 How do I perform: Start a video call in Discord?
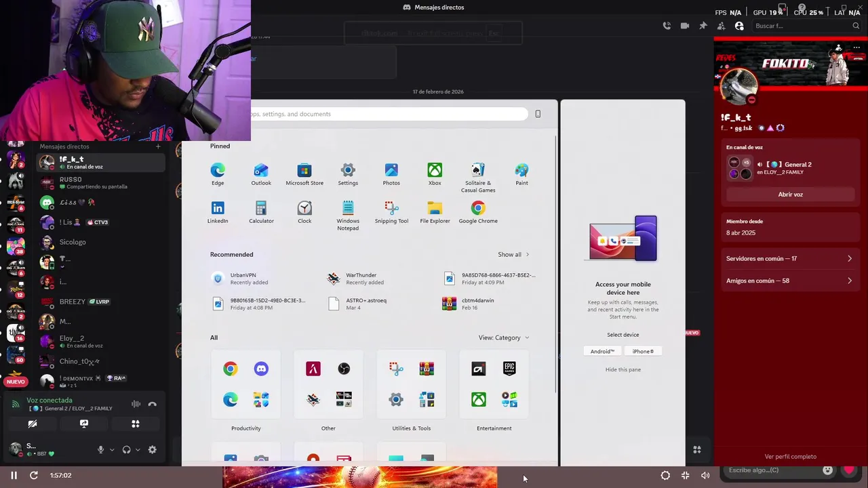685,26
